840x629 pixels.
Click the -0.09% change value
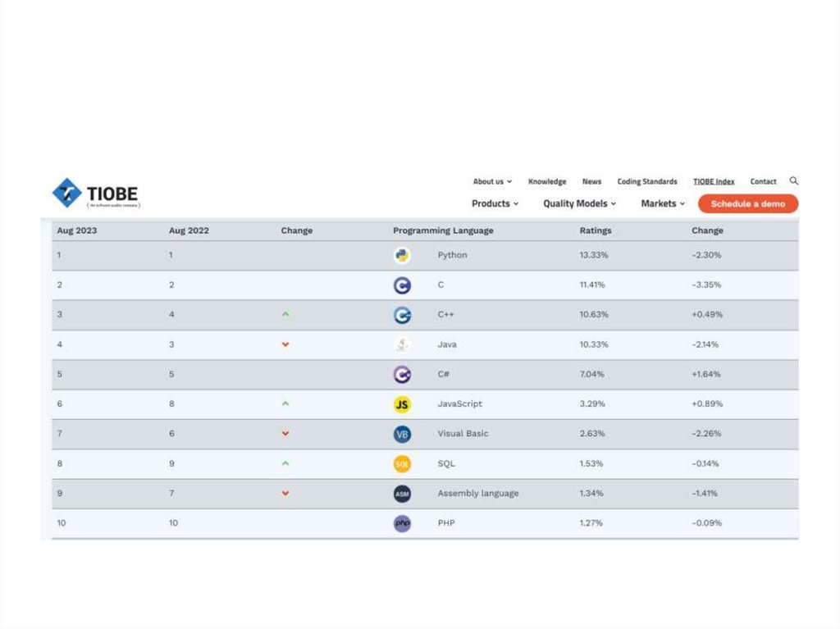pyautogui.click(x=706, y=523)
